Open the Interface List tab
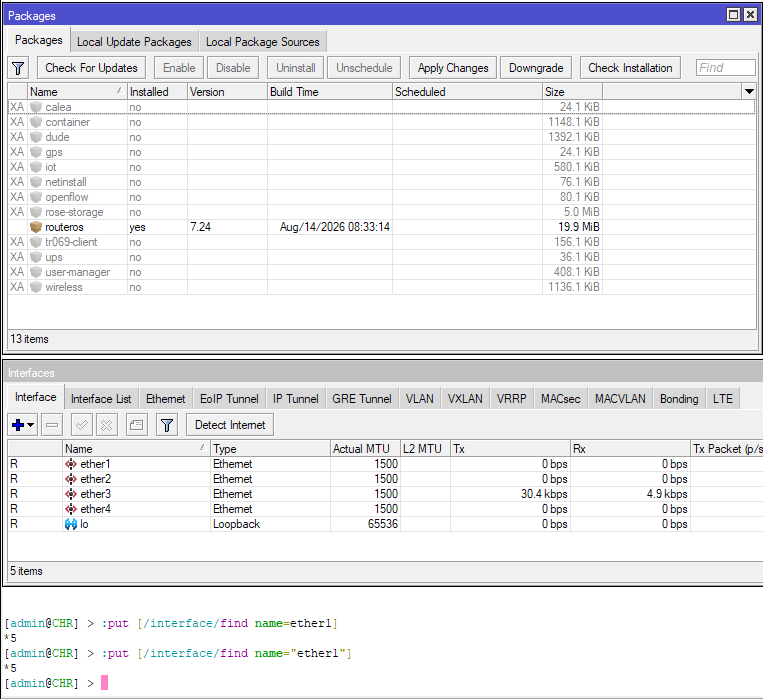Viewport: 763px width, 699px height. click(101, 399)
